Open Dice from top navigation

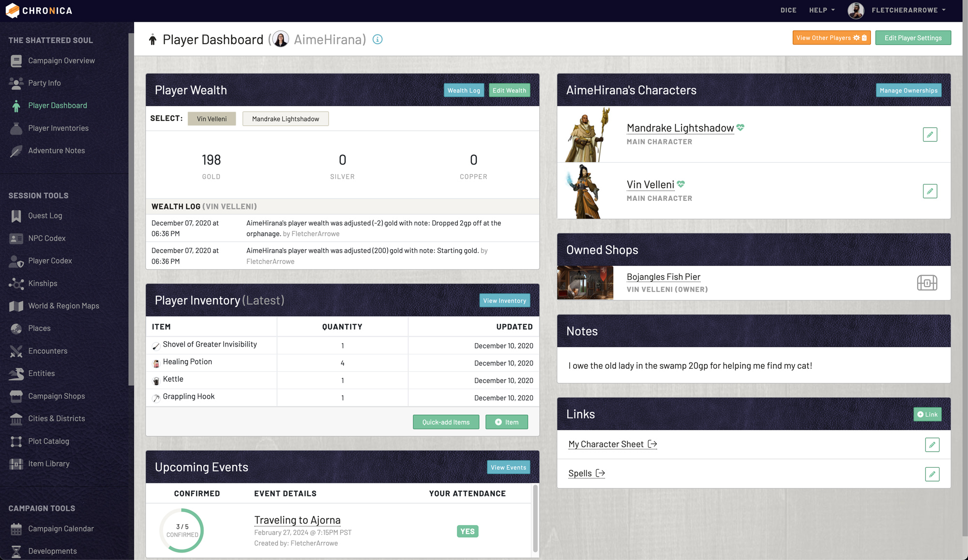pos(788,10)
